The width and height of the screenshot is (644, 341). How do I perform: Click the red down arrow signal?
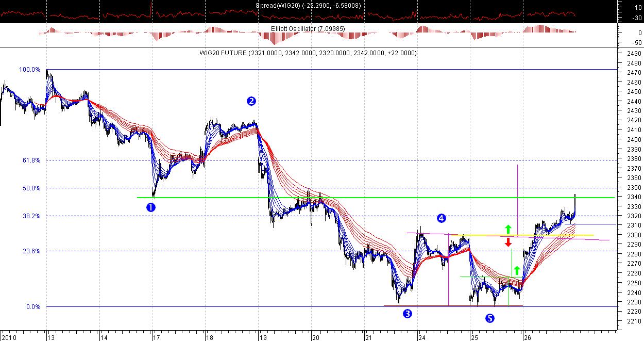[508, 242]
